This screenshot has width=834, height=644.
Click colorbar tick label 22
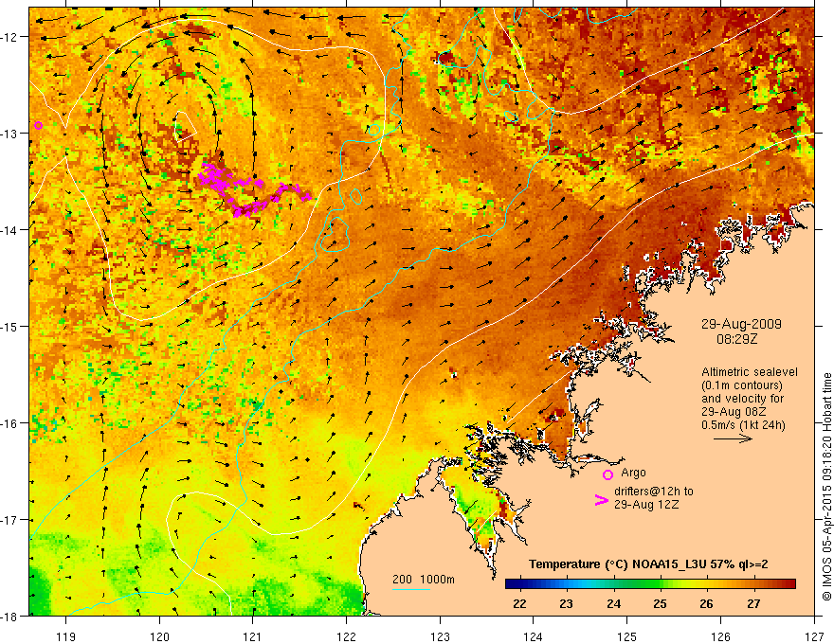point(519,603)
